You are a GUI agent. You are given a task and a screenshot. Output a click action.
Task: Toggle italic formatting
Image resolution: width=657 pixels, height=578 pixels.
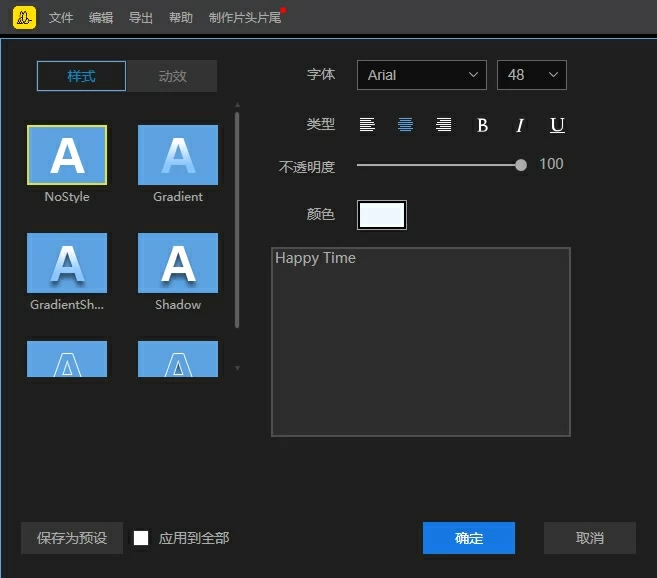point(520,125)
